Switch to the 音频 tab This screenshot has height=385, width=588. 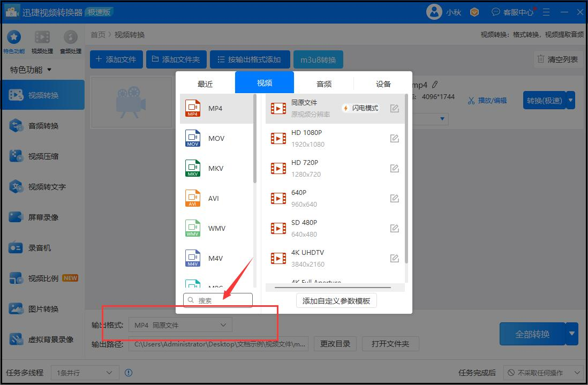click(x=323, y=84)
